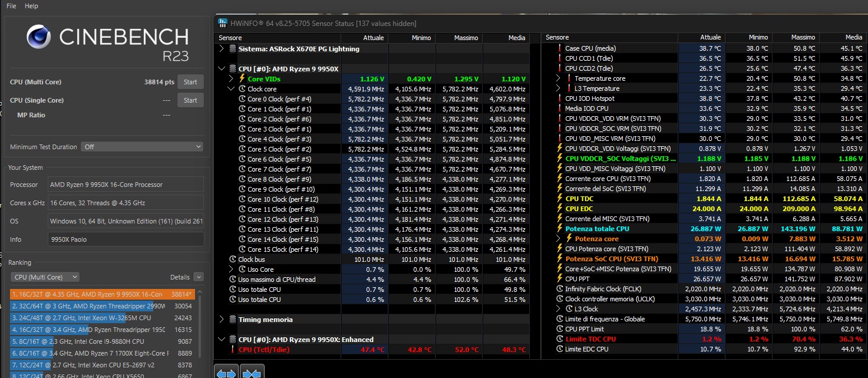868x378 pixels.
Task: Click the clock icon beside Core 10 Clock
Action: coord(242,199)
